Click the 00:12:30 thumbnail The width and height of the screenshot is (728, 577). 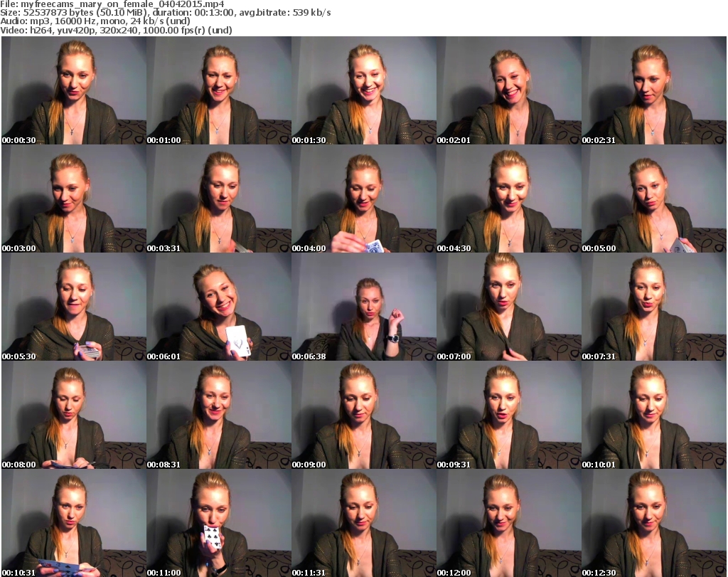pos(654,523)
